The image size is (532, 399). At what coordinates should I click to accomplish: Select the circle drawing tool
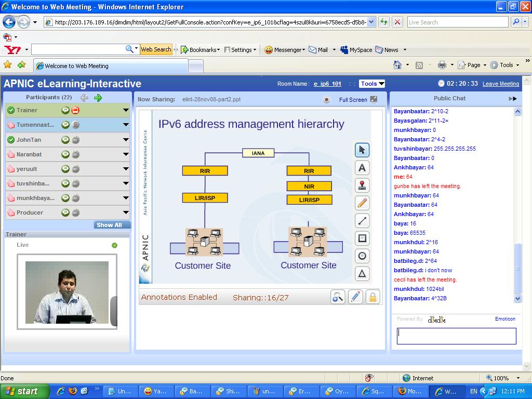tap(362, 256)
